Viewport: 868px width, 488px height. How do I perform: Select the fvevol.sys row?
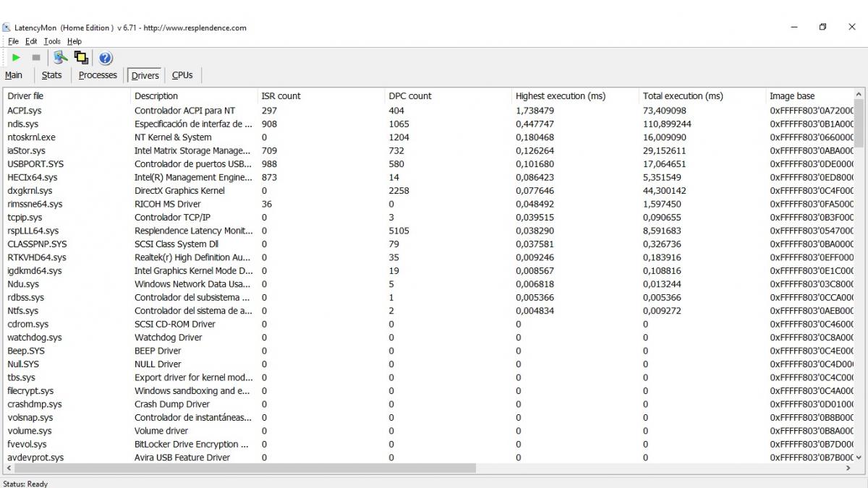coord(429,444)
